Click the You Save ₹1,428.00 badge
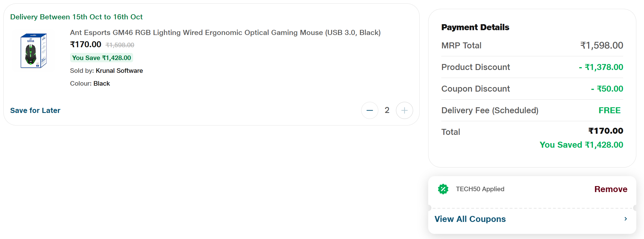Image resolution: width=644 pixels, height=239 pixels. point(101,58)
